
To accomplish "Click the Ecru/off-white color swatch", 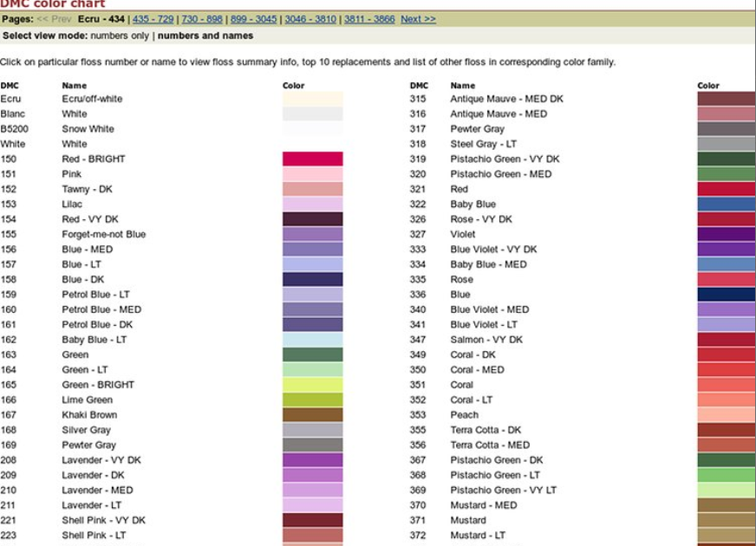I will (x=312, y=99).
